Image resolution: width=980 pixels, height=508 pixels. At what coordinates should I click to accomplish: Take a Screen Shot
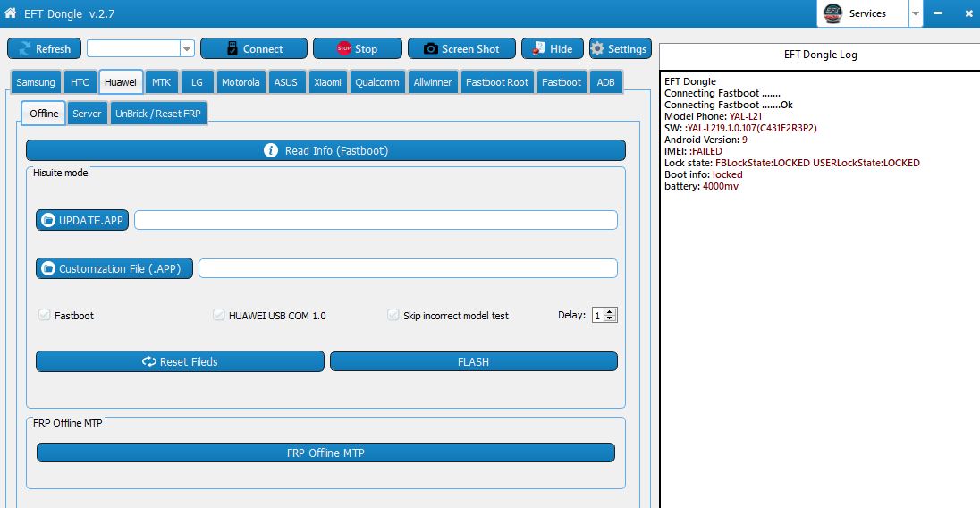462,48
